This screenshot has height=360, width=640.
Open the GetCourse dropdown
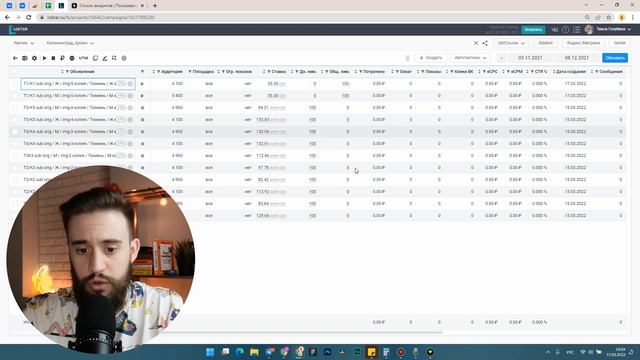click(511, 43)
